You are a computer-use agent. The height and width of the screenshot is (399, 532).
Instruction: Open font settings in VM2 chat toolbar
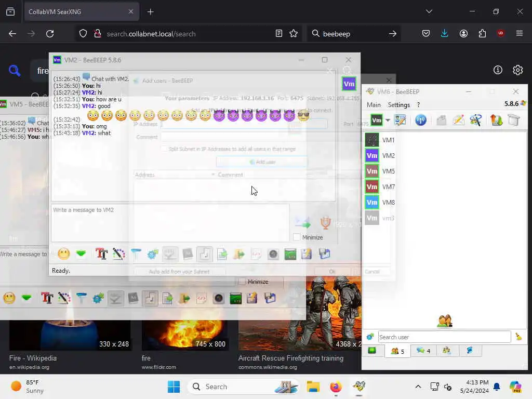101,254
